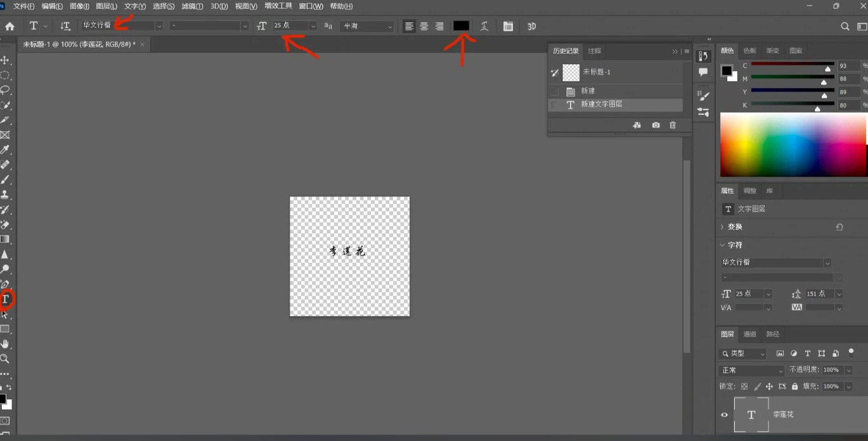The width and height of the screenshot is (868, 441).
Task: Expand the 变换 section in Properties
Action: click(723, 227)
